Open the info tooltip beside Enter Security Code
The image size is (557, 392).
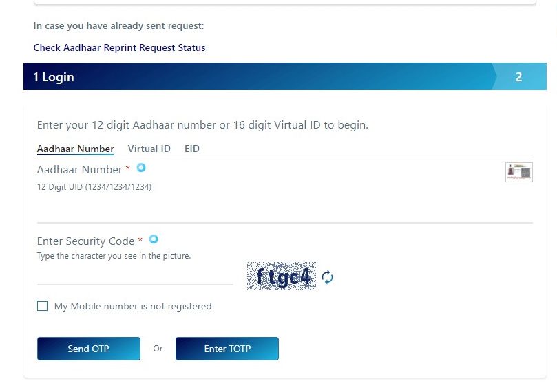[x=154, y=239]
